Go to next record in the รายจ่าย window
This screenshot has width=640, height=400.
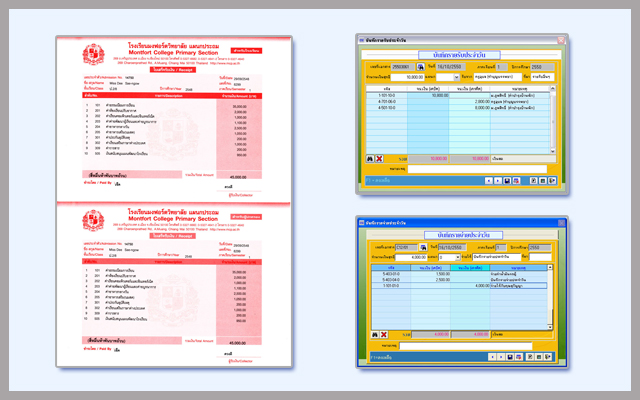pyautogui.click(x=501, y=357)
